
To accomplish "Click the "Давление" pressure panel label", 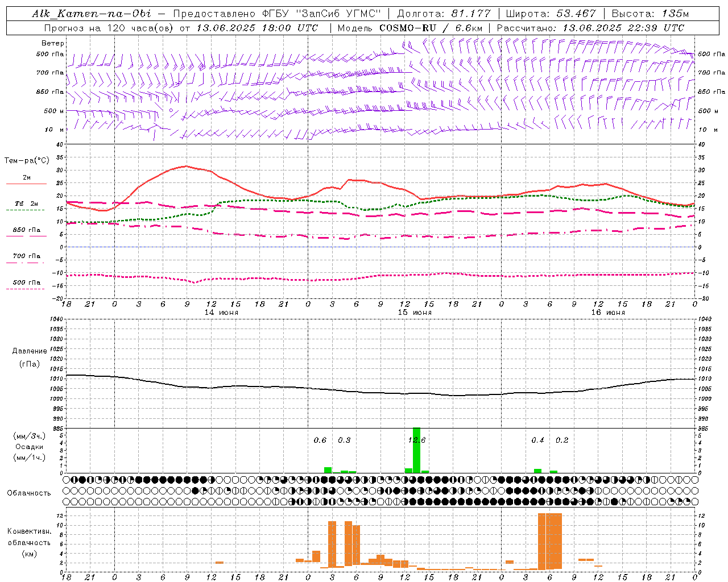I will point(30,351).
